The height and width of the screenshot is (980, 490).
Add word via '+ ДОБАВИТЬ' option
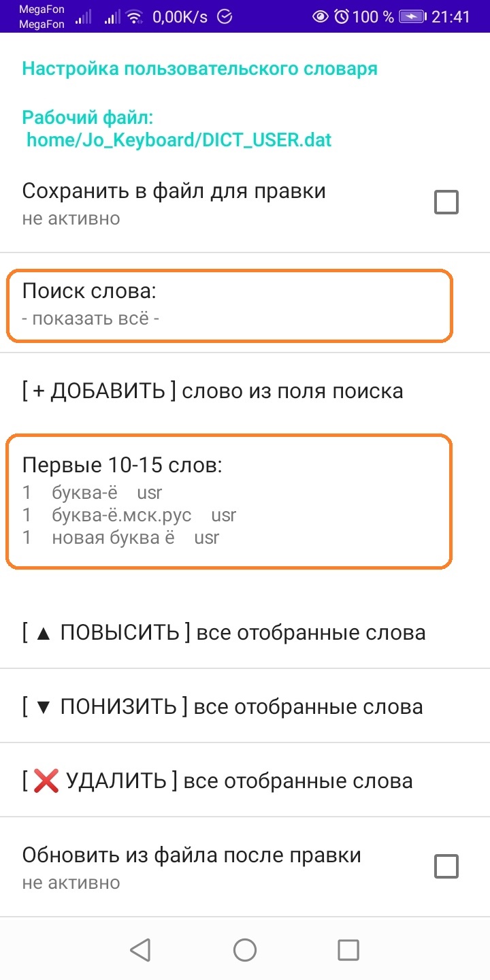[245, 391]
